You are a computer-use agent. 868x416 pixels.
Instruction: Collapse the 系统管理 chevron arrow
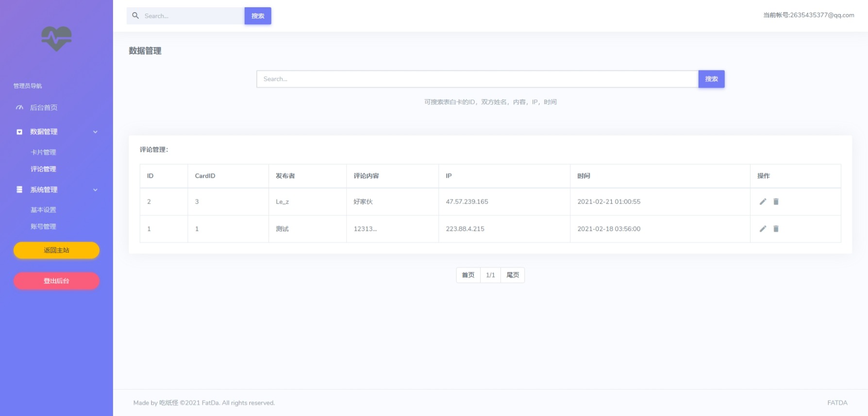(95, 190)
